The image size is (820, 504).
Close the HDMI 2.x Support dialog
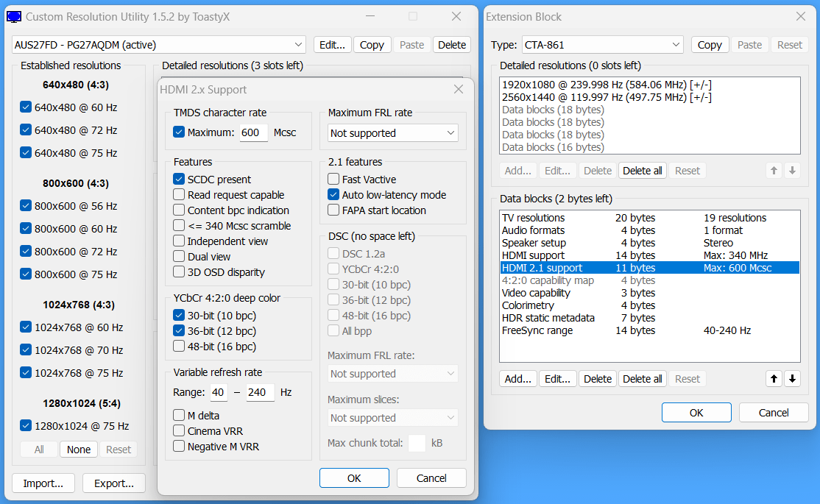[459, 90]
